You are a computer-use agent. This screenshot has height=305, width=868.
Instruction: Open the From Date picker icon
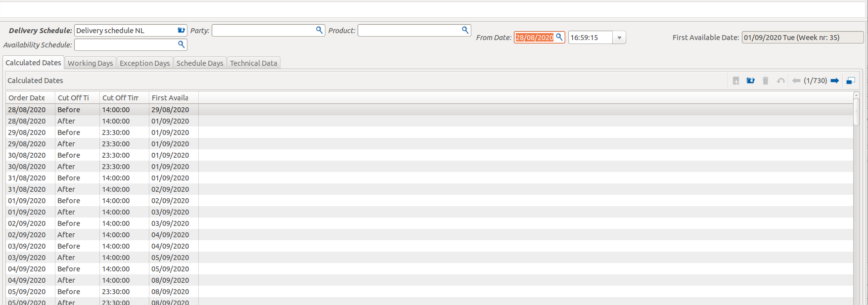tap(559, 37)
